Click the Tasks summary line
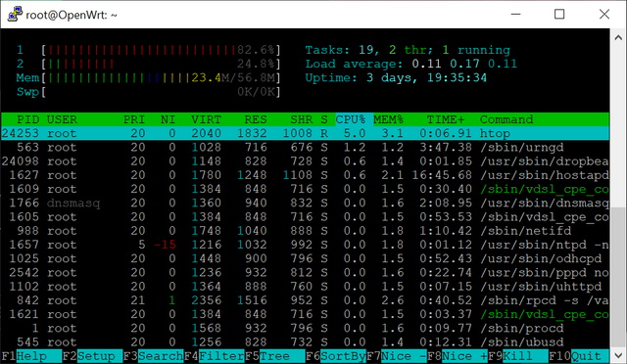627x364 pixels. [x=408, y=50]
